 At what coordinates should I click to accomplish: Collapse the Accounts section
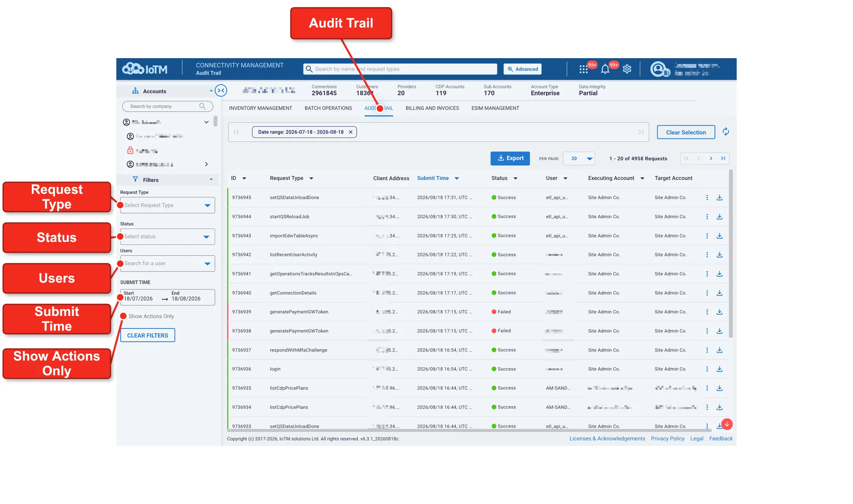(211, 91)
